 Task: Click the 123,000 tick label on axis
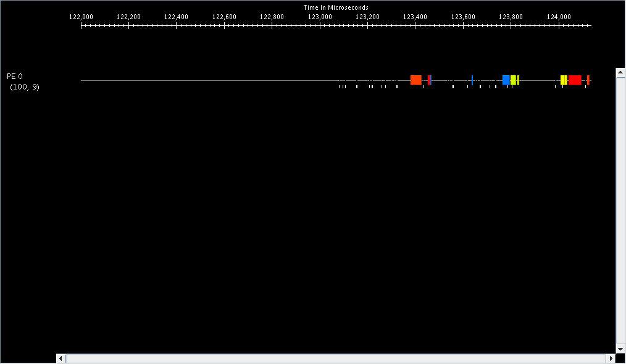(x=320, y=17)
